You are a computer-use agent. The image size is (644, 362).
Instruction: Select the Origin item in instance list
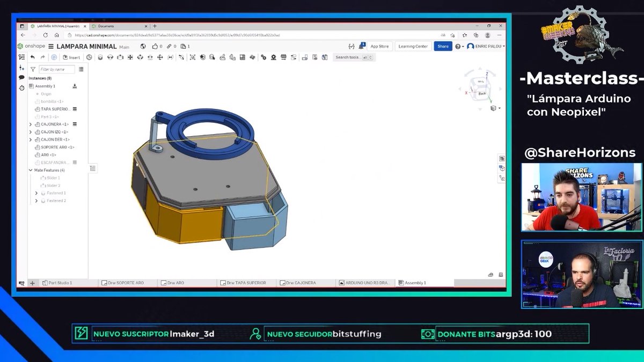pyautogui.click(x=46, y=94)
